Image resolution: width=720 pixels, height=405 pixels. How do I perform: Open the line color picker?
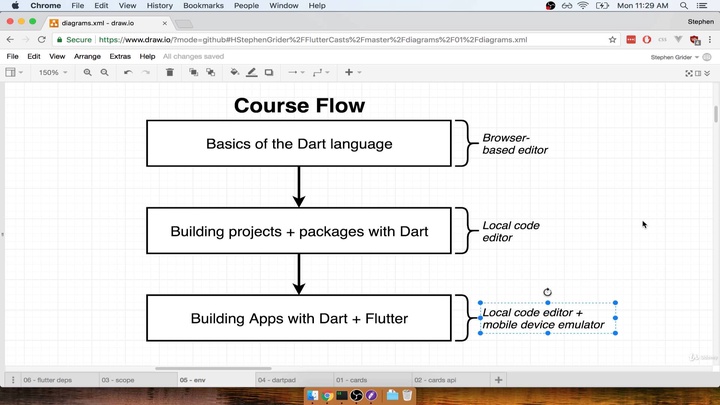[252, 72]
